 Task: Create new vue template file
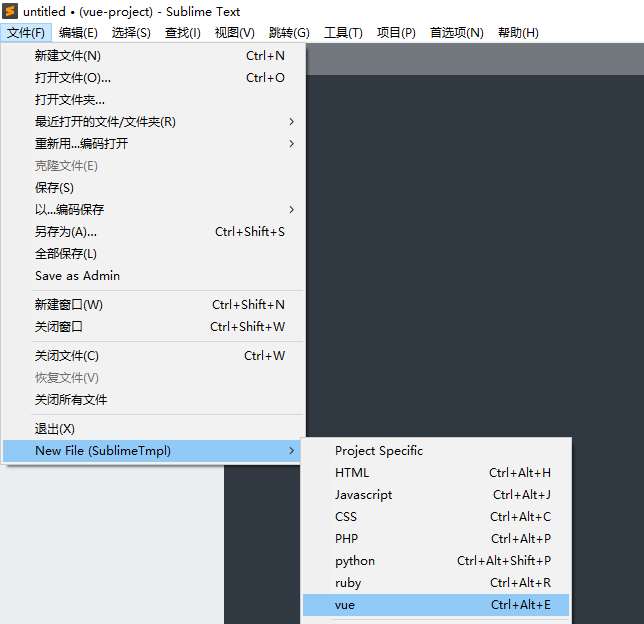pos(436,605)
